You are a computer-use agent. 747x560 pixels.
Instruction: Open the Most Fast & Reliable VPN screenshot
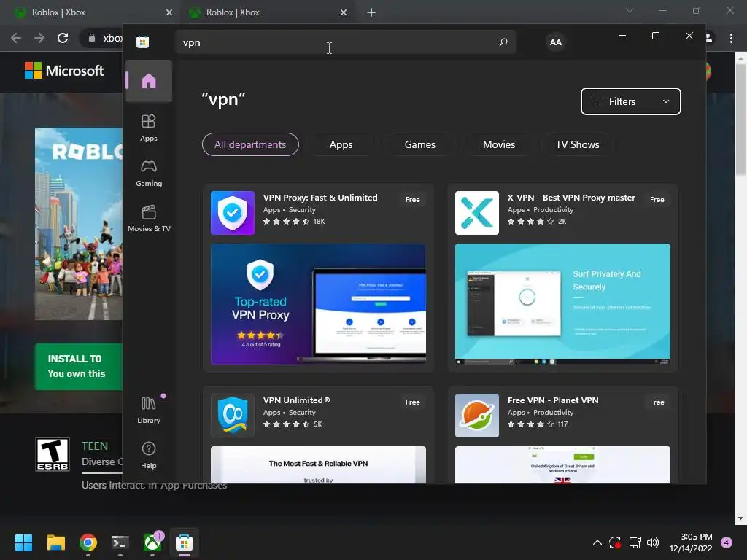tap(318, 464)
